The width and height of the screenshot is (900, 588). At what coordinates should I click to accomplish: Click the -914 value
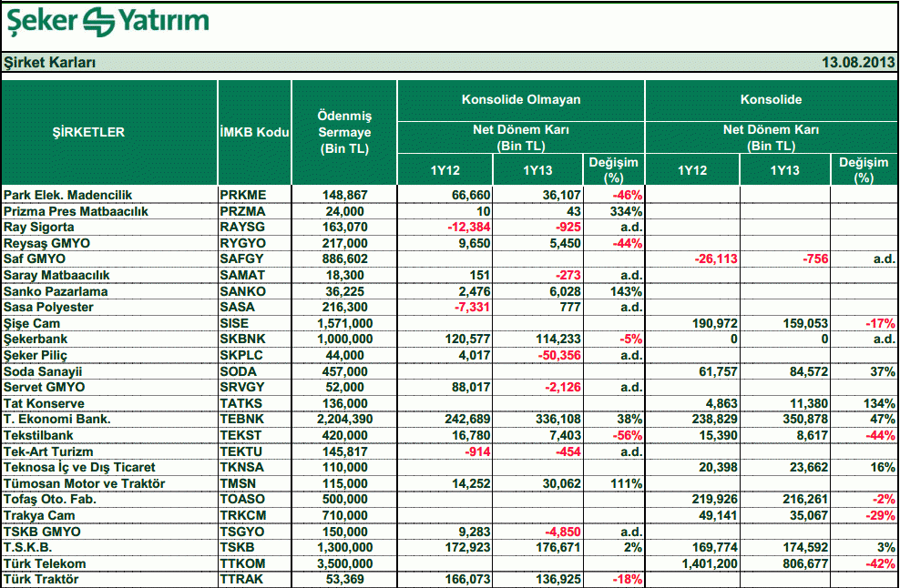tap(477, 451)
